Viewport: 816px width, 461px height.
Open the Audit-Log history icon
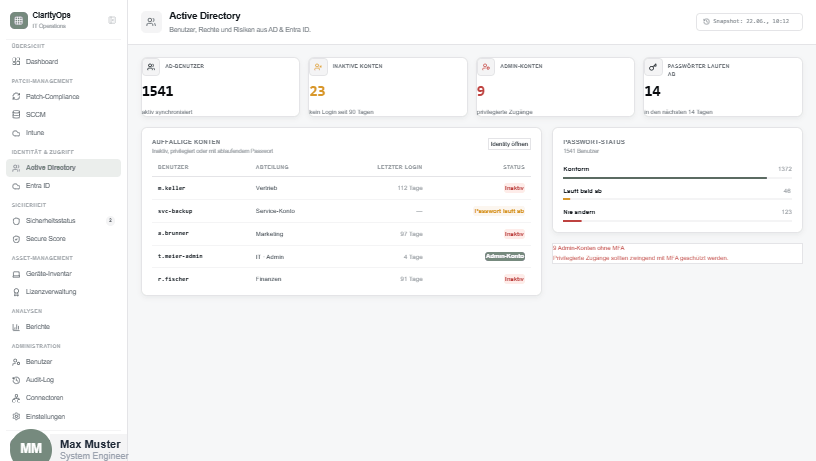(16, 380)
